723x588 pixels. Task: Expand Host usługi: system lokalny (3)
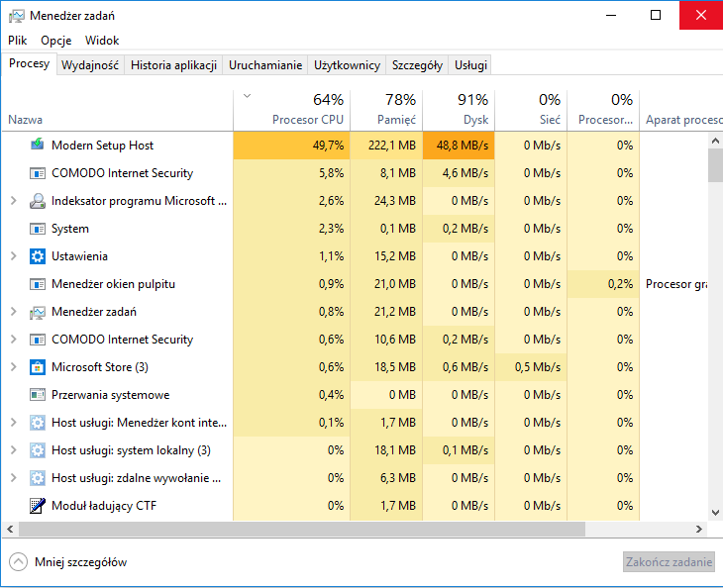[14, 450]
